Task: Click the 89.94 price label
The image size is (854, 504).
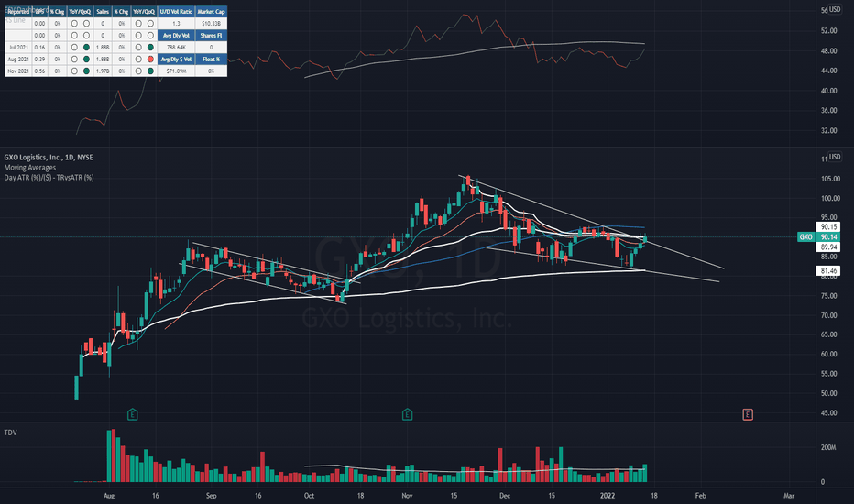Action: [828, 247]
